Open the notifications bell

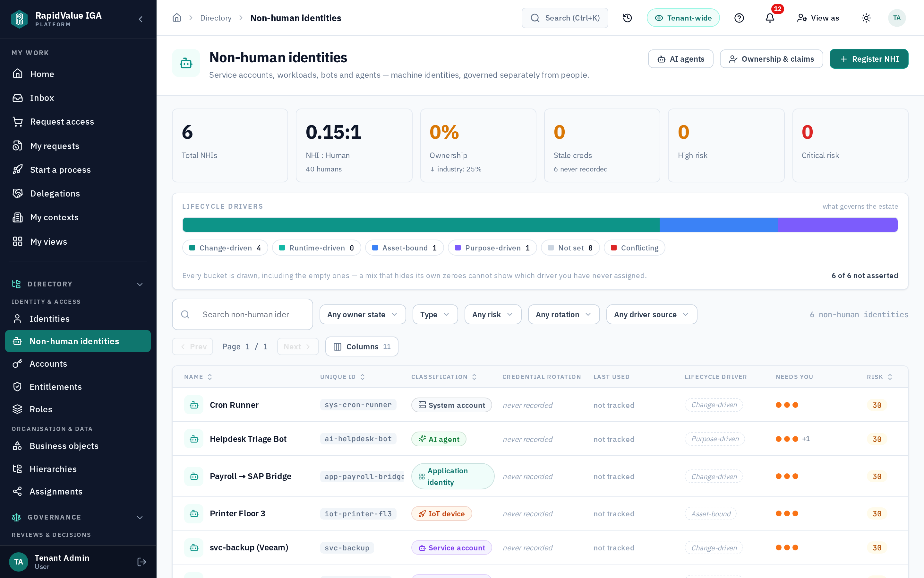click(770, 18)
